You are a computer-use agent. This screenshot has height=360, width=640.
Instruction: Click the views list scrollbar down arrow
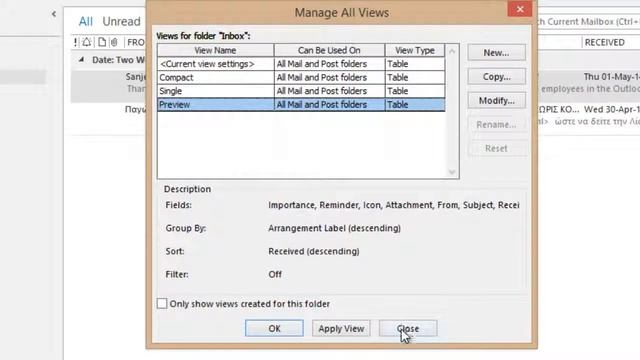click(452, 172)
